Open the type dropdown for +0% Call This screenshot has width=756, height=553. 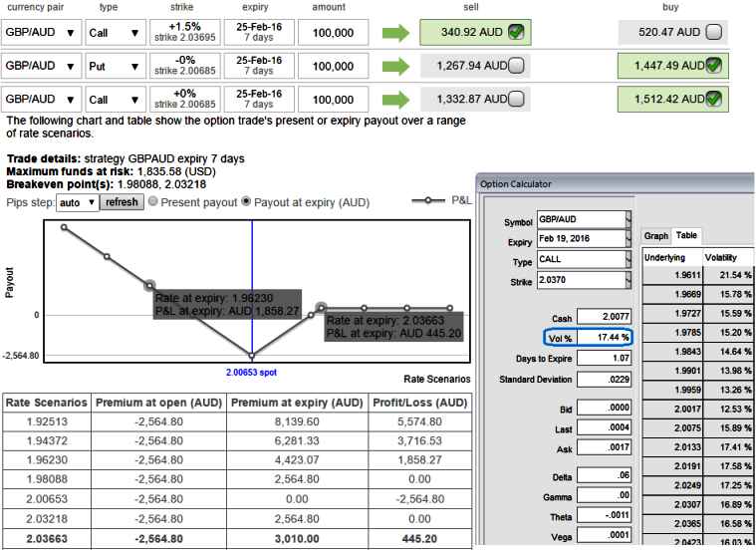pos(116,99)
